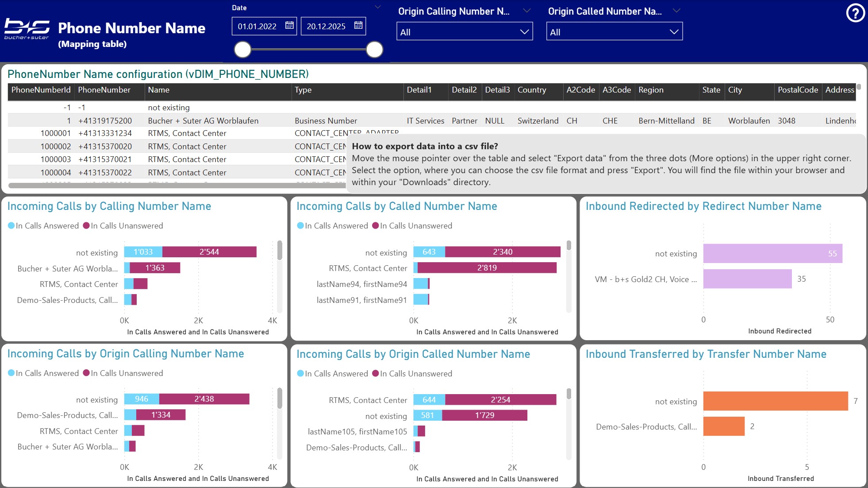The image size is (868, 488).
Task: Open the Origin Called Number Name dropdown
Action: [x=615, y=31]
